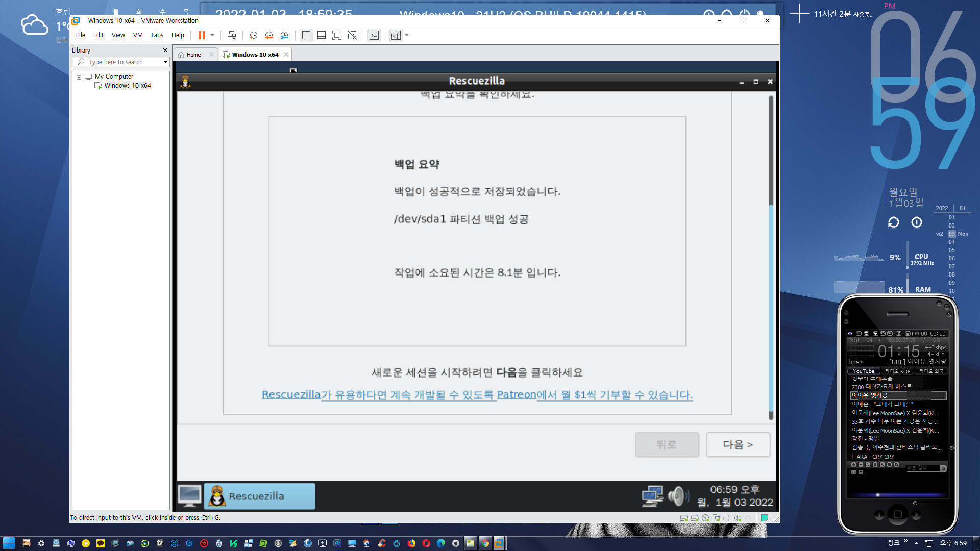Open Chrome from the Windows taskbar
Screen dimensions: 980x551
click(485, 543)
